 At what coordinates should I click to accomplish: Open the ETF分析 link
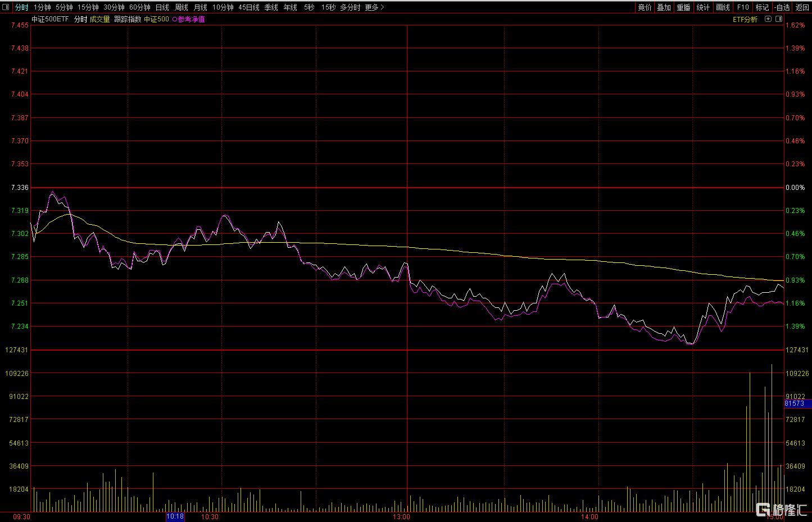click(x=745, y=19)
